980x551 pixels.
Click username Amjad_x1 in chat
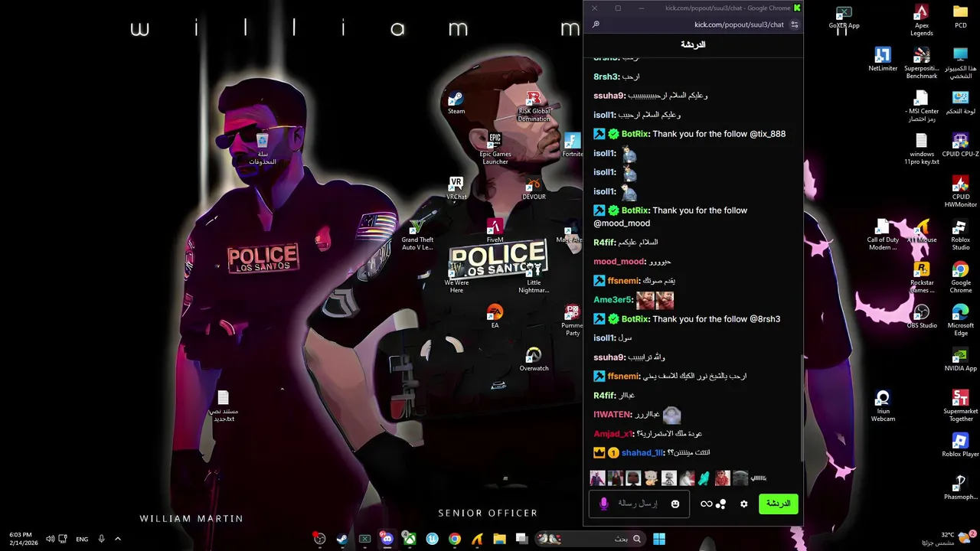pos(614,434)
